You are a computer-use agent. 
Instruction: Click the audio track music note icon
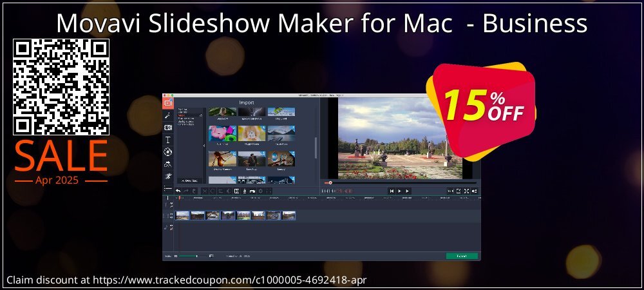166,227
